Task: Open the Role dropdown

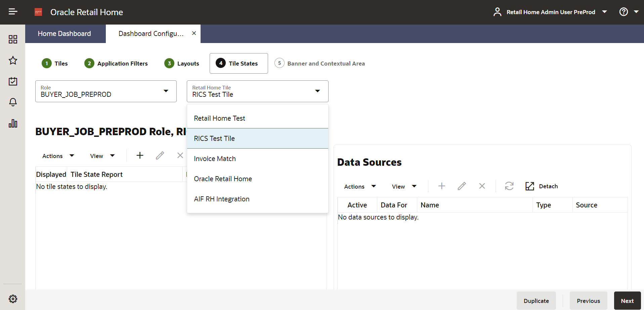Action: point(166,91)
